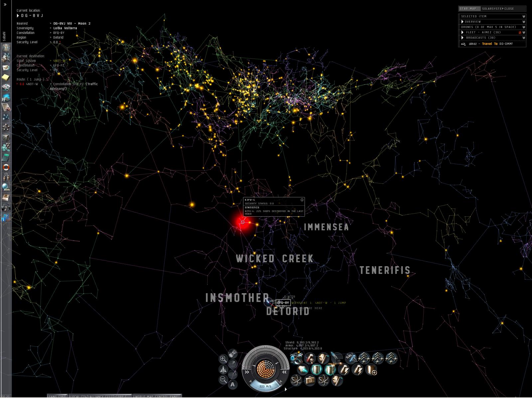Viewport: 532px width, 398px height.
Task: Open the Jukebox headphones icon
Action: point(6,208)
